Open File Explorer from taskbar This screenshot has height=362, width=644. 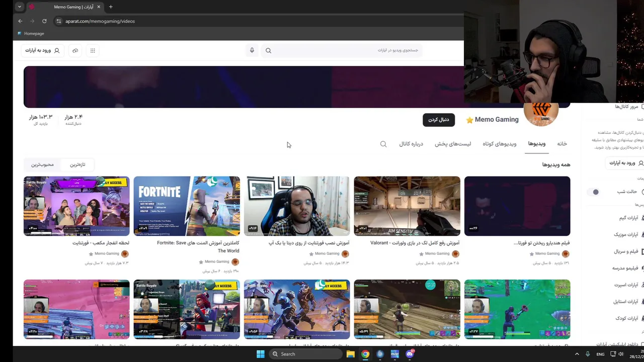pyautogui.click(x=351, y=354)
